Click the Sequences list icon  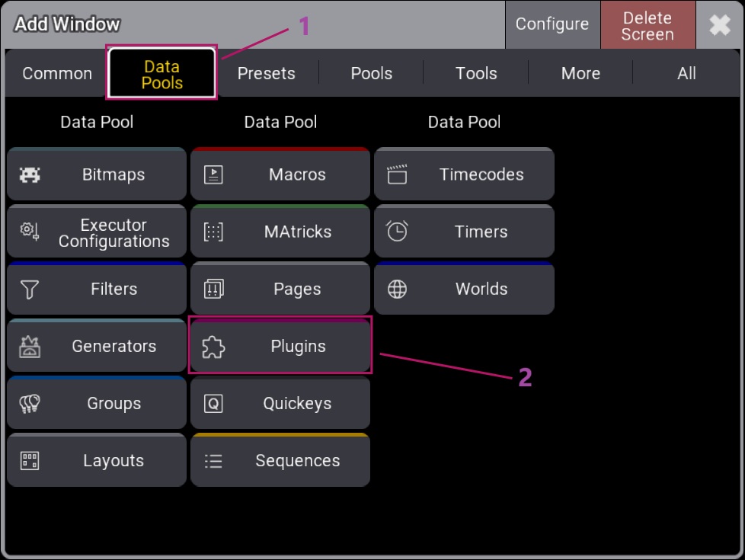tap(213, 461)
